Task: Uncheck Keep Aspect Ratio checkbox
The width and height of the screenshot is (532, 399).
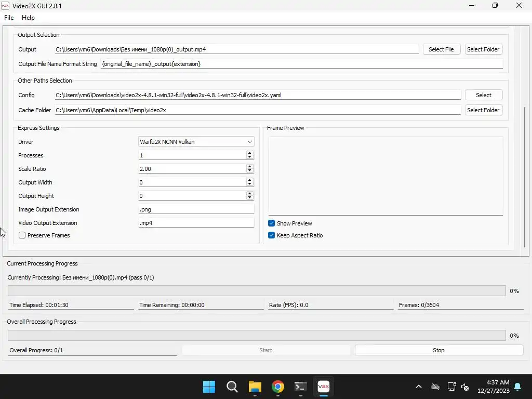Action: [271, 235]
